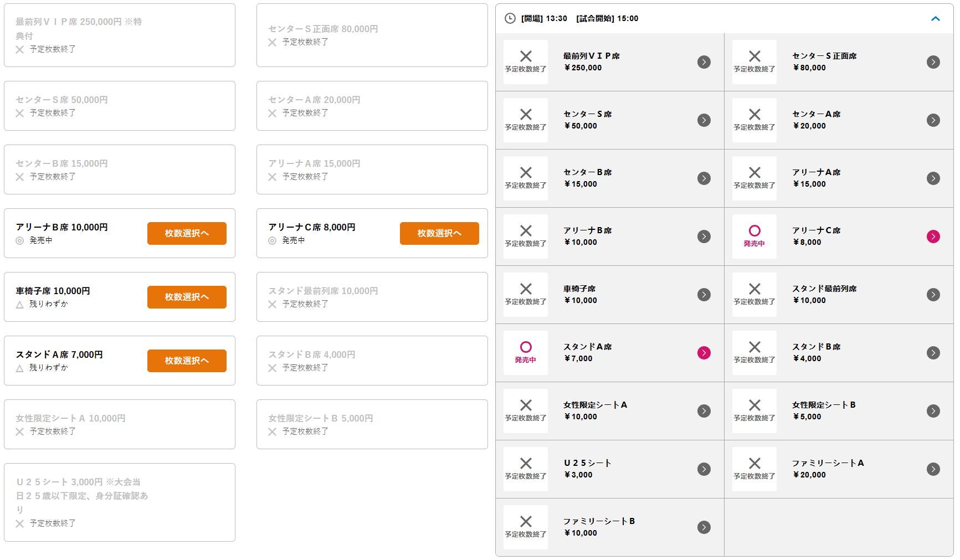Click the arrow icon for U25シート
Image resolution: width=960 pixels, height=560 pixels.
[704, 469]
